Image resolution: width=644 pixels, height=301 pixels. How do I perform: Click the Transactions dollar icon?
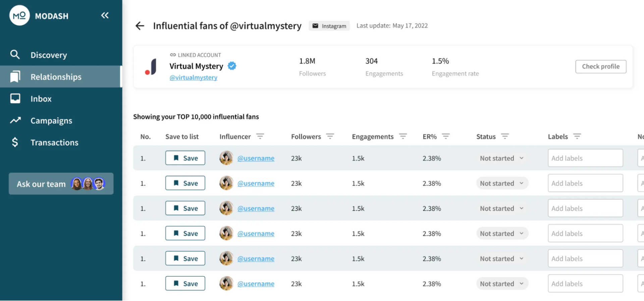coord(15,142)
